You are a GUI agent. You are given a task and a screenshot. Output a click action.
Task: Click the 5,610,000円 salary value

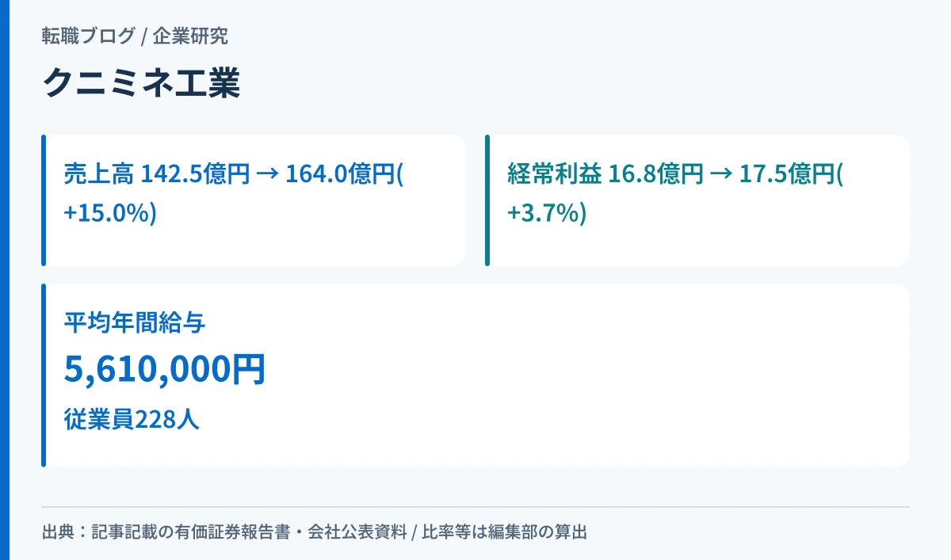pyautogui.click(x=165, y=370)
